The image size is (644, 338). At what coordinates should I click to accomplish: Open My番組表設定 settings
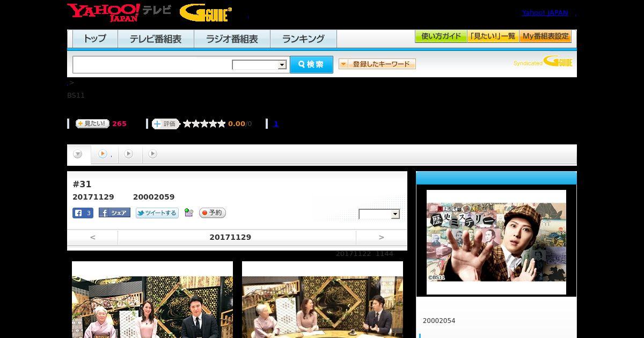(545, 36)
